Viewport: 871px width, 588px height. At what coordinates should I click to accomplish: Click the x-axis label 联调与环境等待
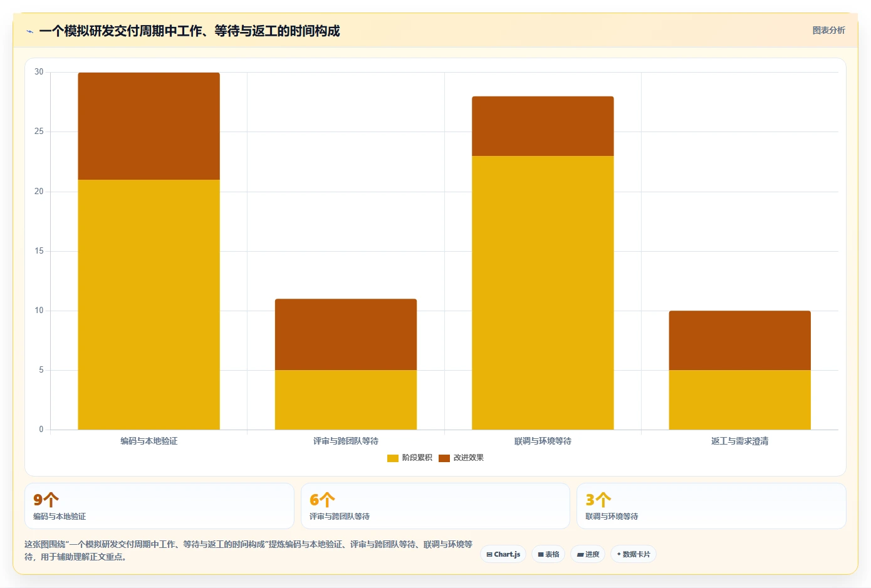[x=543, y=441]
